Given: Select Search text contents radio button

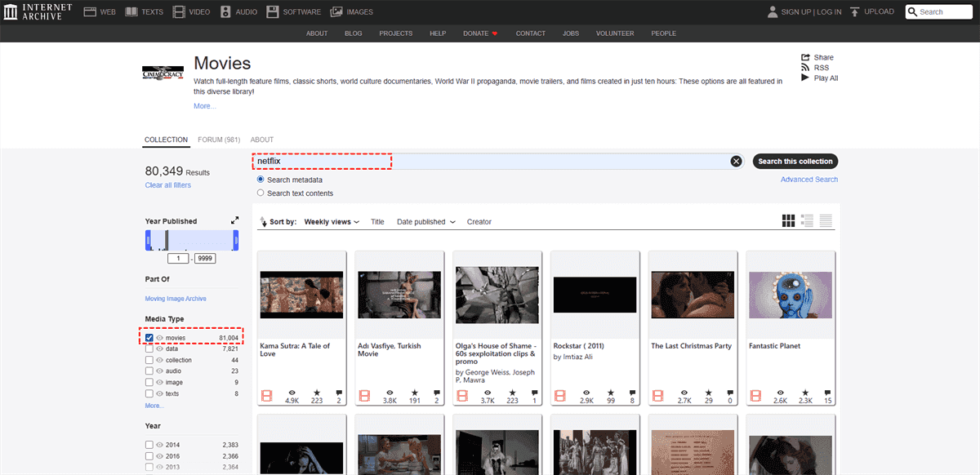Looking at the screenshot, I should tap(261, 193).
